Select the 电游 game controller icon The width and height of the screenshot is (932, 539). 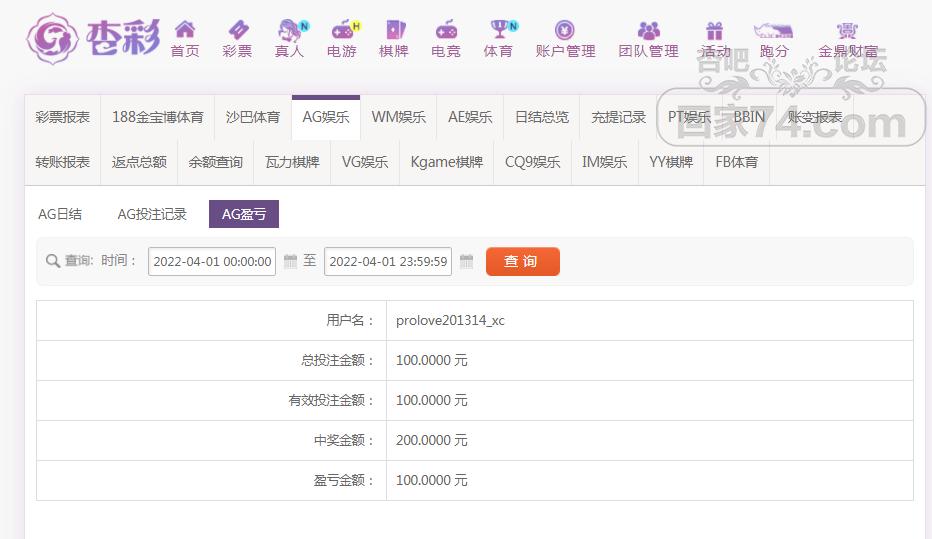click(x=342, y=29)
